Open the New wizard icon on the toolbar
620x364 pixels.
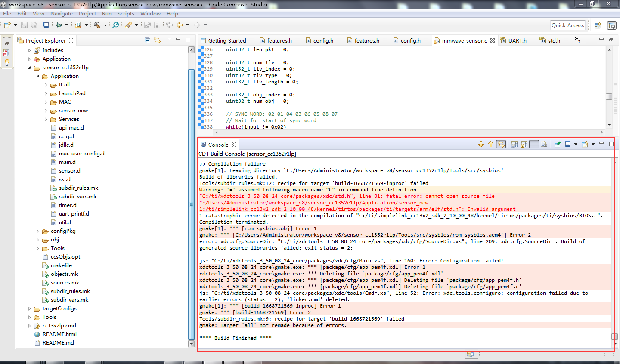point(7,25)
